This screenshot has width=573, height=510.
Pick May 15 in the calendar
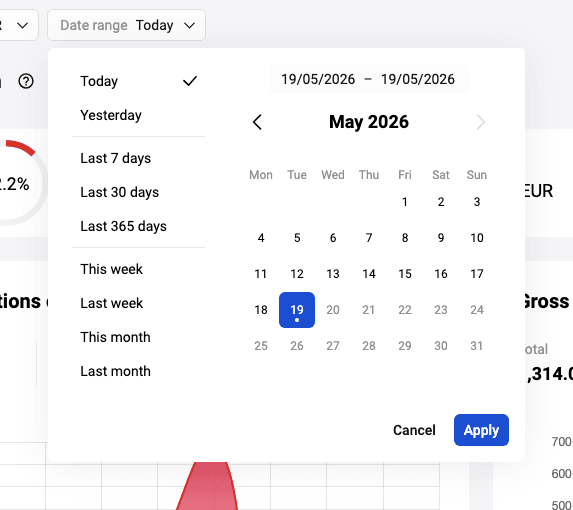[405, 274]
